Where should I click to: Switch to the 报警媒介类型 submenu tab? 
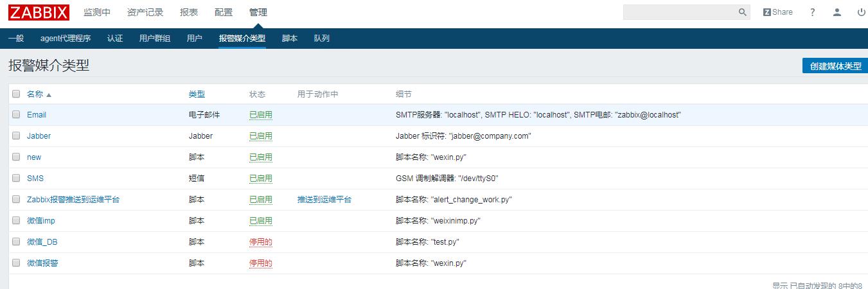(x=242, y=39)
